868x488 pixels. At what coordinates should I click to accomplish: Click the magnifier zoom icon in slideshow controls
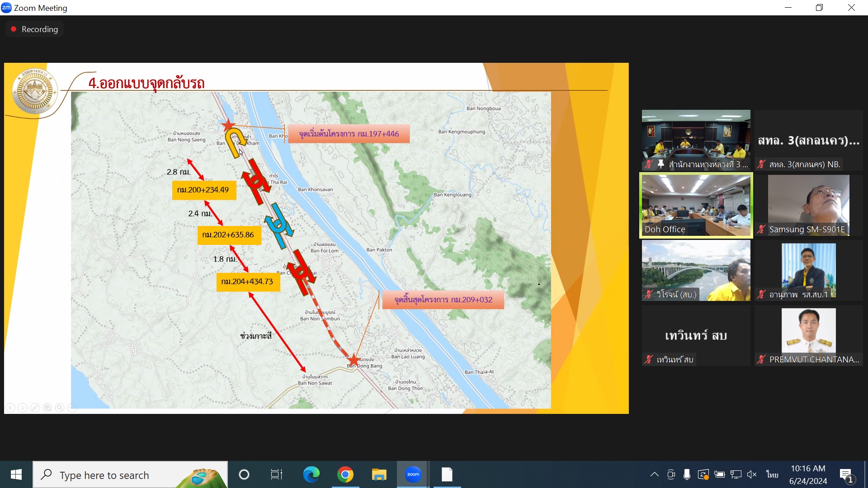pos(59,408)
